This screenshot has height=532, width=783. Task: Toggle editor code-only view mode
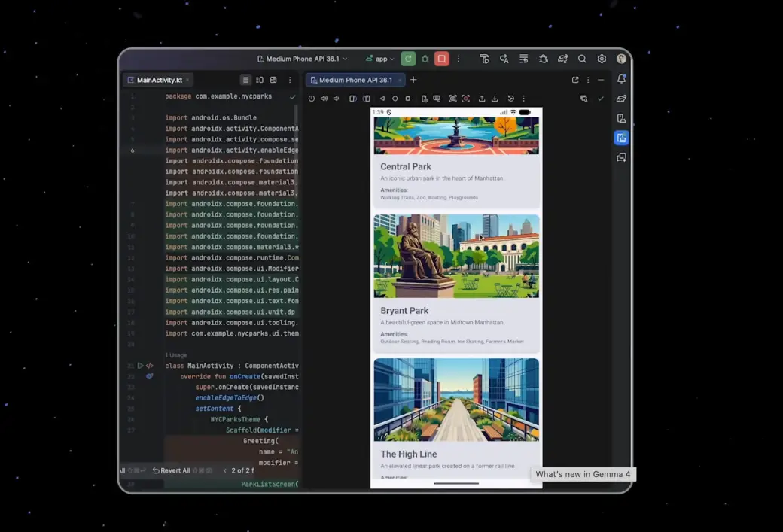click(245, 80)
